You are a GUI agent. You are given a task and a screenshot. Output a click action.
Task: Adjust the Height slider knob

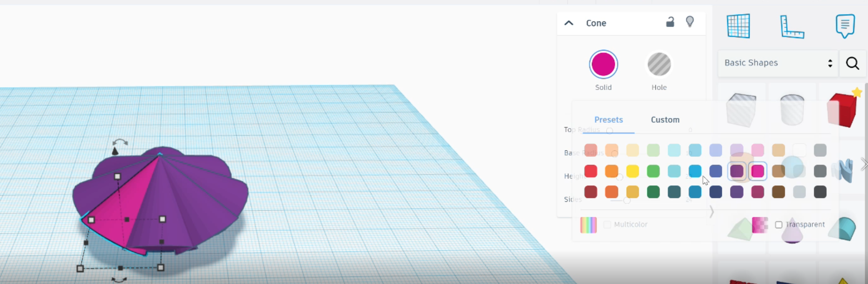[620, 177]
